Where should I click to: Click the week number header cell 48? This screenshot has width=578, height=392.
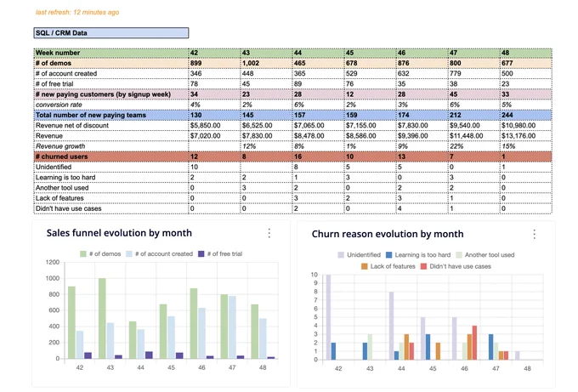pos(526,53)
